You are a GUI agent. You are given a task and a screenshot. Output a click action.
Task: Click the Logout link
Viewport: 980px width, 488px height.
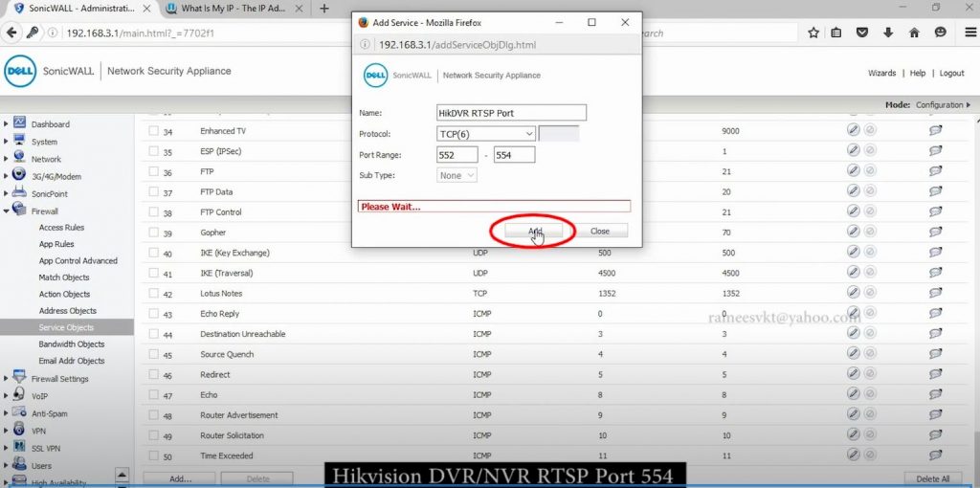click(952, 73)
